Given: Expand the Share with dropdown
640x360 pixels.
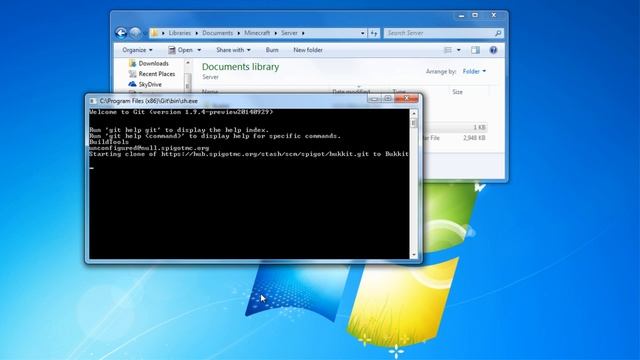Looking at the screenshot, I should coord(233,50).
